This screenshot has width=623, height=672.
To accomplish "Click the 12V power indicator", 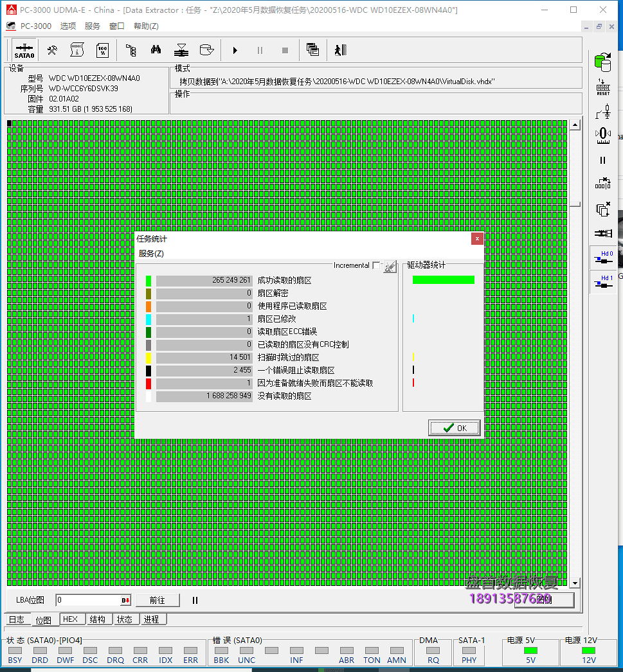I will pyautogui.click(x=589, y=650).
